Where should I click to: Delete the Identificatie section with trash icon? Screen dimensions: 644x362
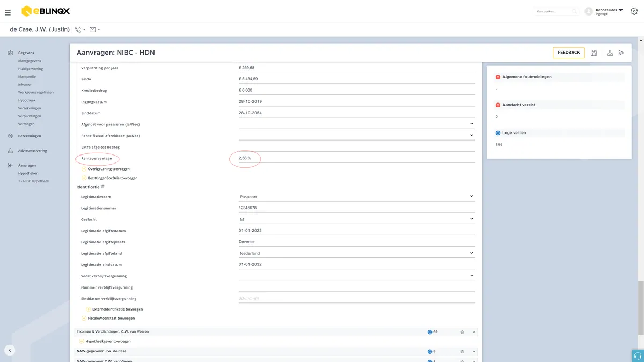pos(103,187)
